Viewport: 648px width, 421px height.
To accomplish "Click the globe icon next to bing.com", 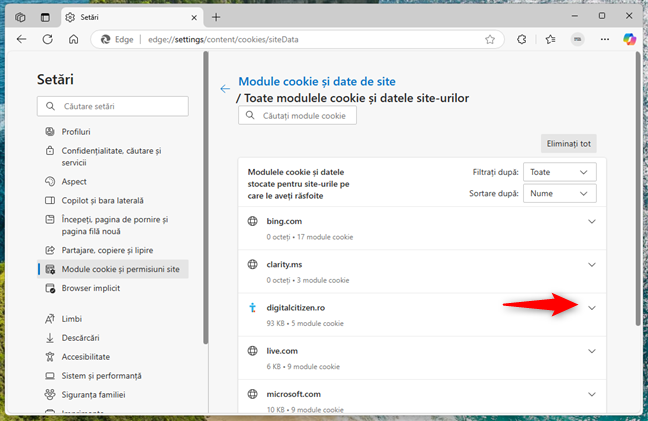I will click(253, 221).
